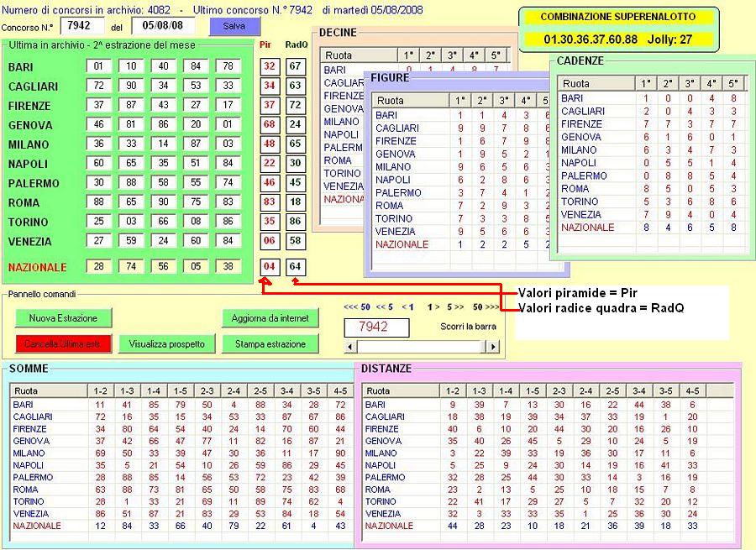Go back 5 draws with << 5

click(x=385, y=307)
